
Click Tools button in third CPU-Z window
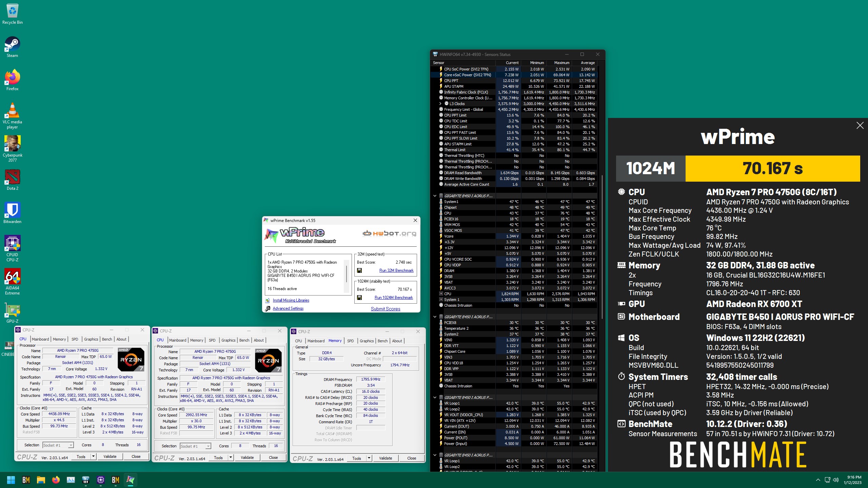click(x=357, y=458)
